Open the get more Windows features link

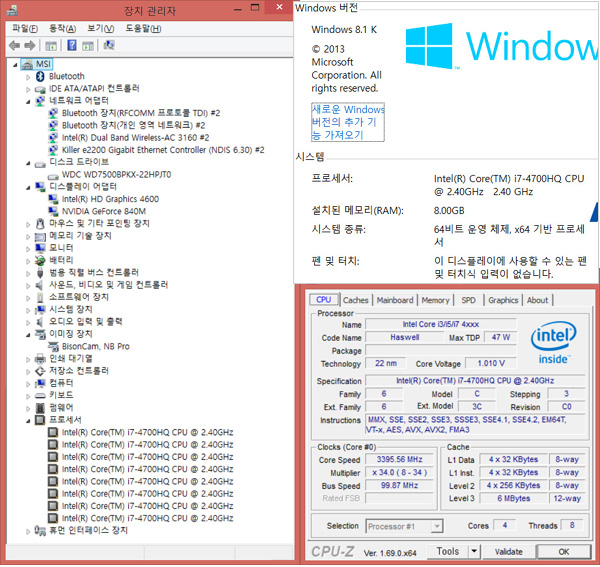click(x=348, y=122)
